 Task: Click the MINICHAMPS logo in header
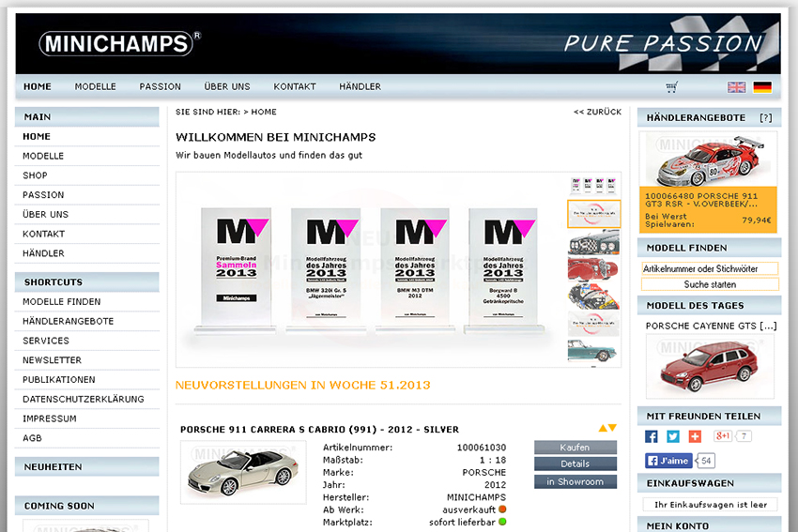[120, 43]
